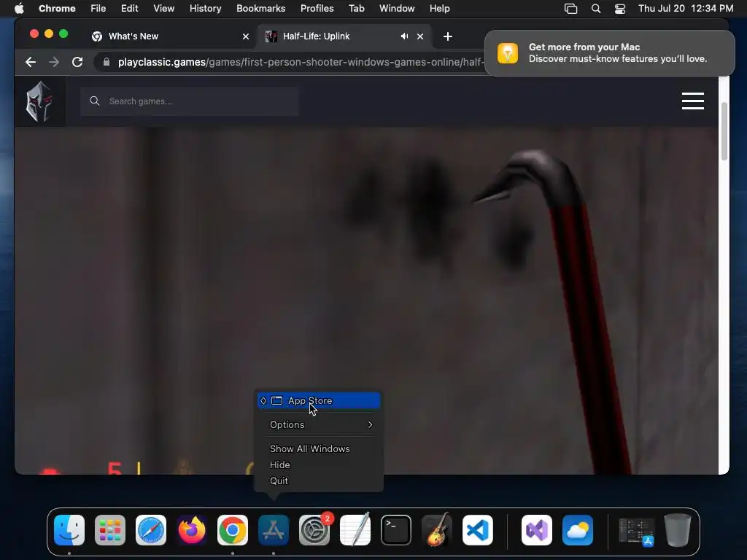
Task: Open the Tab menu
Action: (356, 9)
